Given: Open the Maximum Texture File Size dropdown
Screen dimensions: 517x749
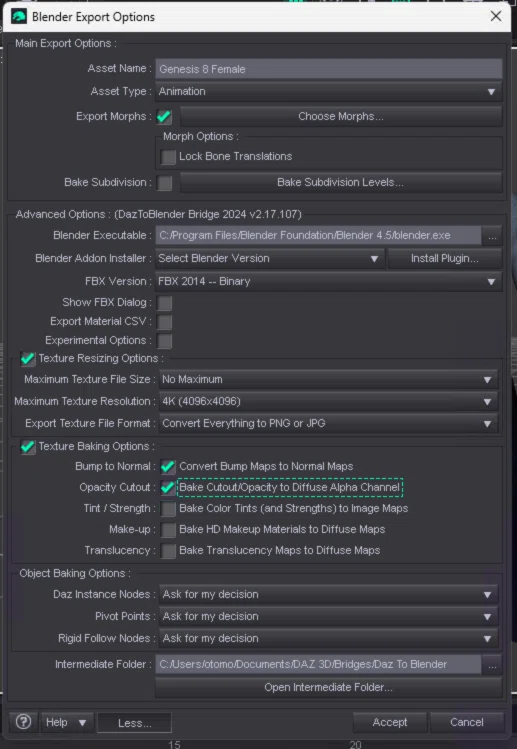Looking at the screenshot, I should (x=328, y=380).
